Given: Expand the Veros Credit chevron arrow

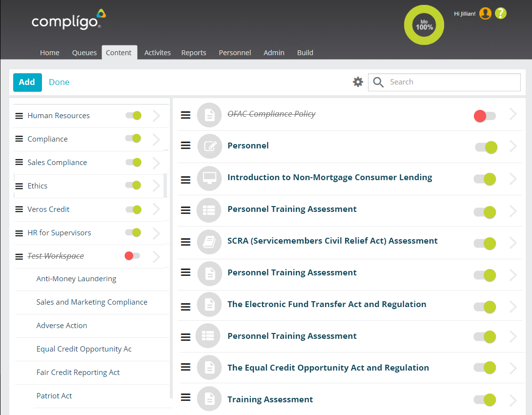Looking at the screenshot, I should [x=156, y=209].
